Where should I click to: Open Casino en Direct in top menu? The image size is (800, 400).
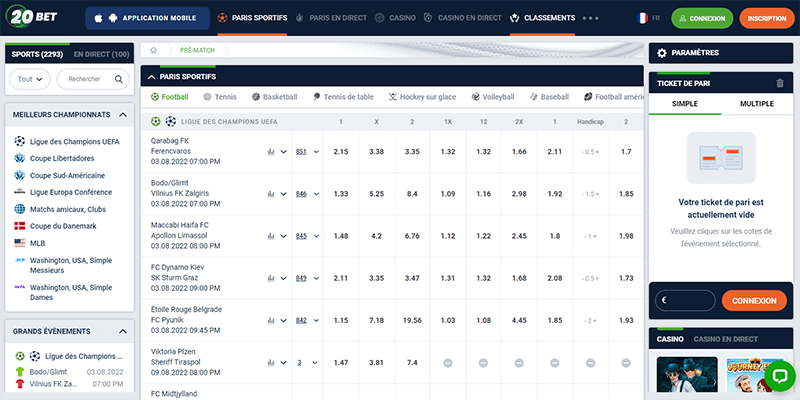pos(463,18)
